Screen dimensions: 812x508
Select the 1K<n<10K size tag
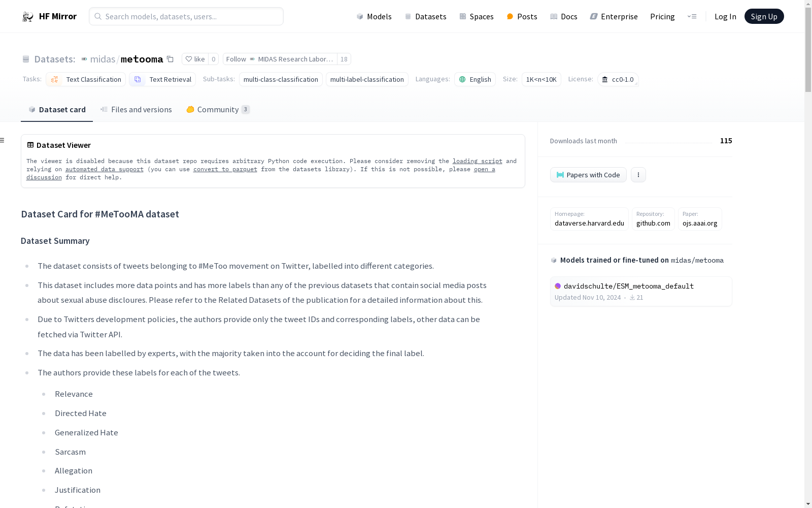tap(542, 79)
